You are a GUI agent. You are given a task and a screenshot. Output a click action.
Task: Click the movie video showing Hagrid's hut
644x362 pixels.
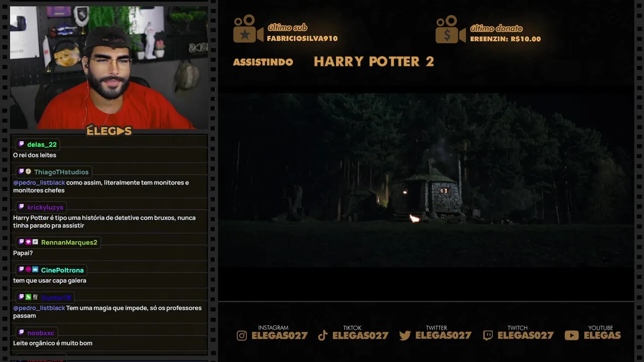(426, 179)
